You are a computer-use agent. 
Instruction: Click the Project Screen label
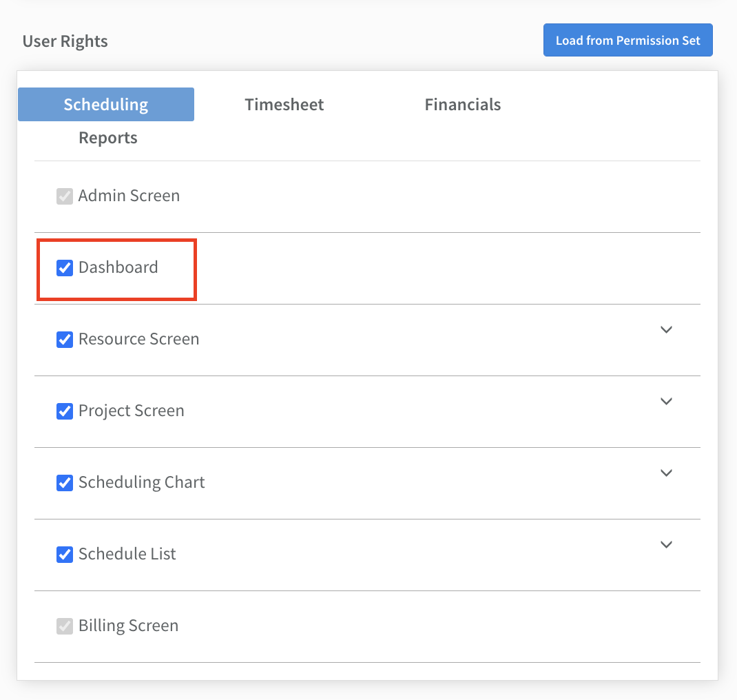131,411
